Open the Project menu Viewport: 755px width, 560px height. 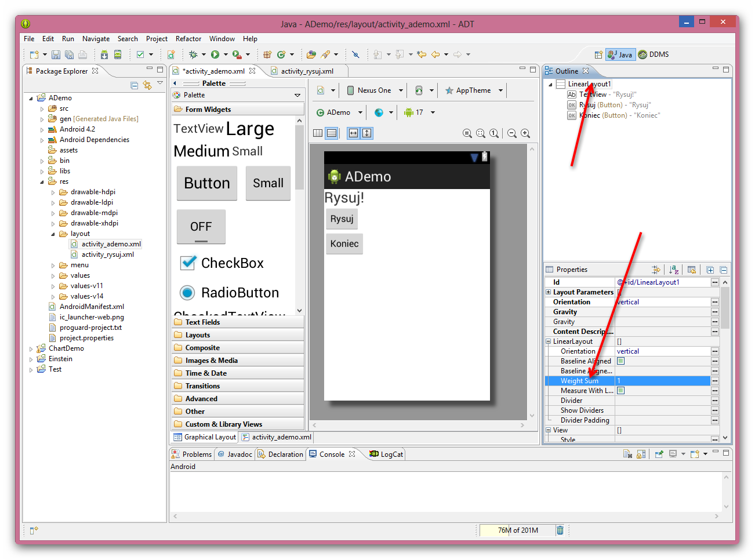(157, 39)
